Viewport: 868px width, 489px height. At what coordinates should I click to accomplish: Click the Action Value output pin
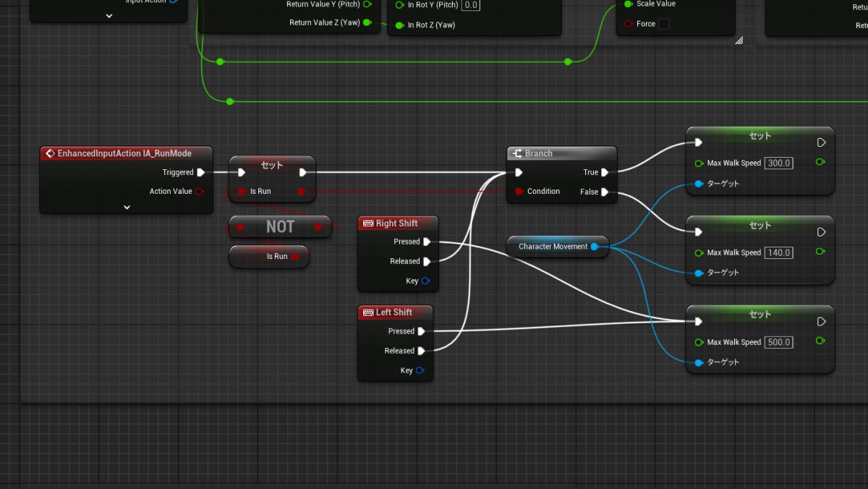[199, 191]
